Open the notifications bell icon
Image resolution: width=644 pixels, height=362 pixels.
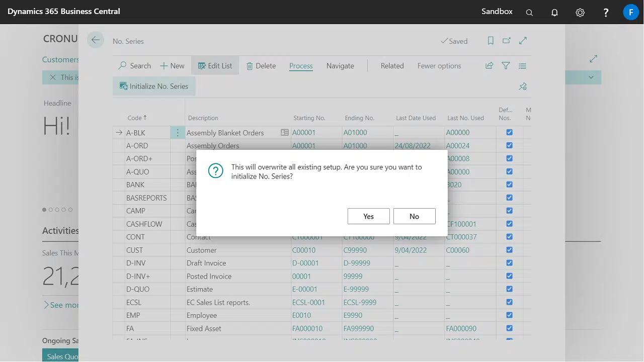coord(554,12)
